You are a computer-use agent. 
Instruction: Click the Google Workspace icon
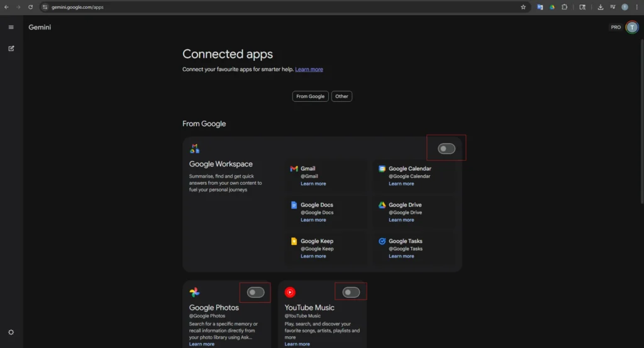(195, 148)
